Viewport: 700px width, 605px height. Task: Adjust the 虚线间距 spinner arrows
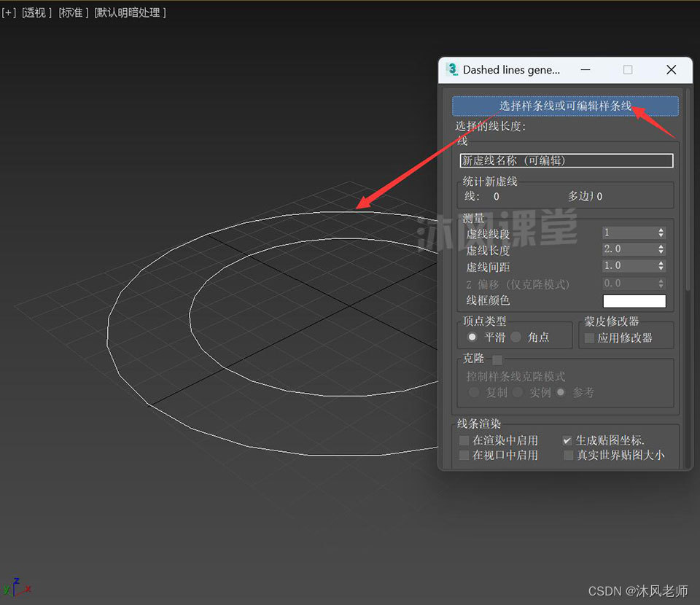pos(661,266)
